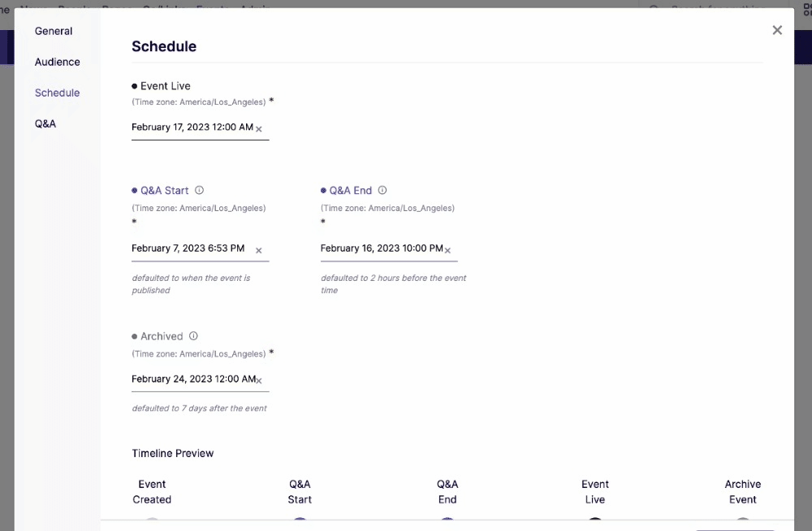Viewport: 812px width, 531px height.
Task: Select Archive Event timeline label
Action: point(743,492)
